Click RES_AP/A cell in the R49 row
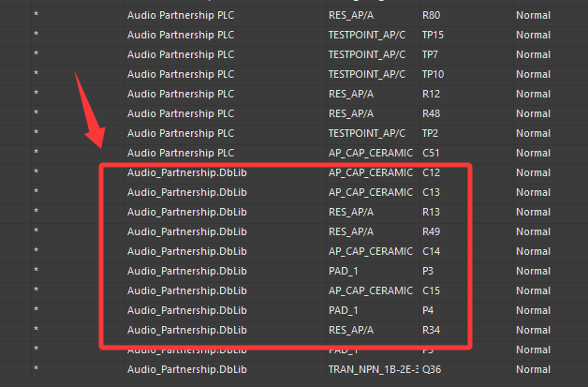This screenshot has height=387, width=588. [x=373, y=231]
